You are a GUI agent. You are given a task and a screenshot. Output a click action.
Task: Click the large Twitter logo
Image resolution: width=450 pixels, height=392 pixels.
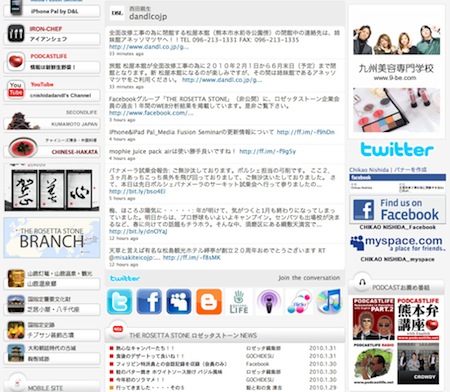397,149
